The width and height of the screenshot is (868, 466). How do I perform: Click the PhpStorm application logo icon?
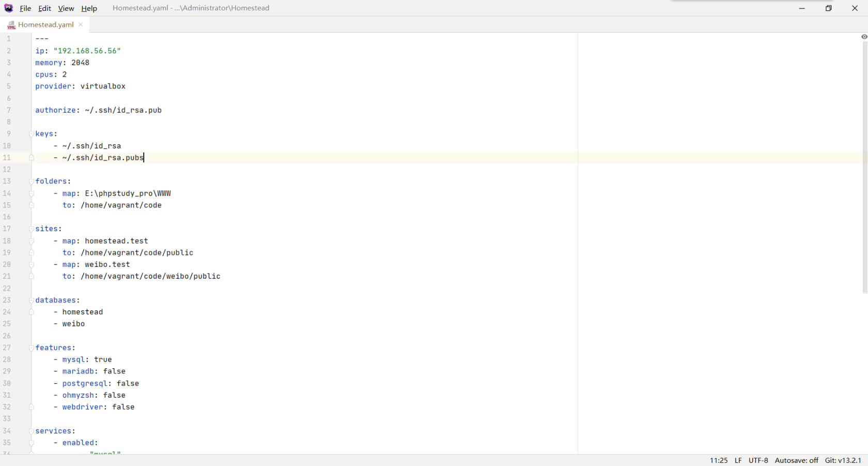point(8,8)
